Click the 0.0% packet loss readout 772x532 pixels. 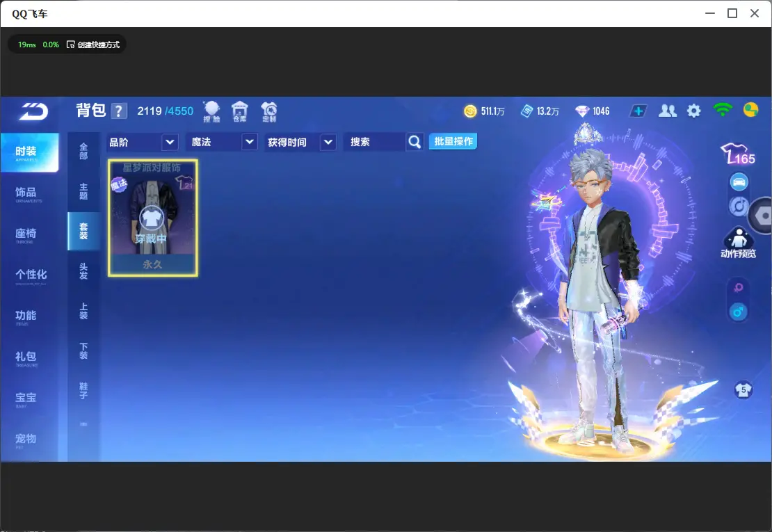(x=51, y=45)
